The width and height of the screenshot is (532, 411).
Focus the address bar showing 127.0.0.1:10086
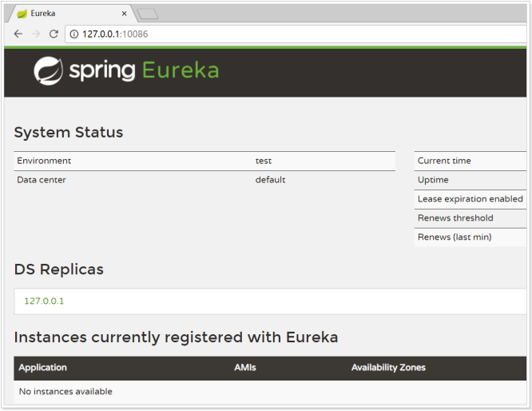coord(296,34)
